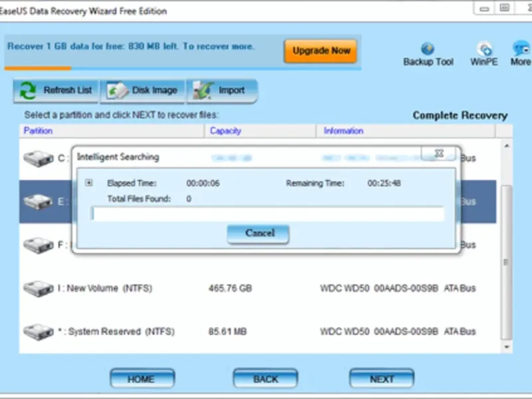Go to HOME
Viewport: 532px width, 399px height.
(x=142, y=378)
